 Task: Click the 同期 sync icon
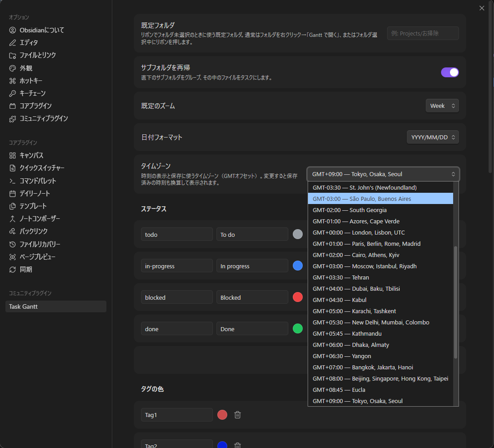[13, 270]
